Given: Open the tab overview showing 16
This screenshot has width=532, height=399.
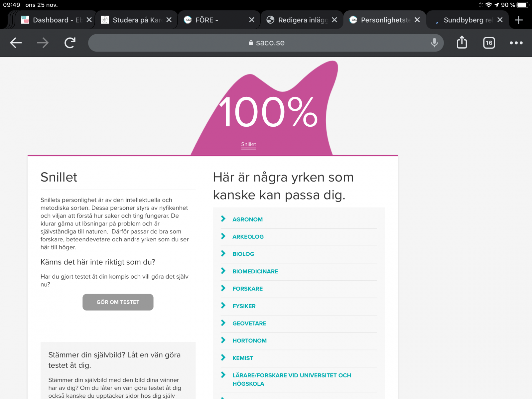Looking at the screenshot, I should (489, 43).
